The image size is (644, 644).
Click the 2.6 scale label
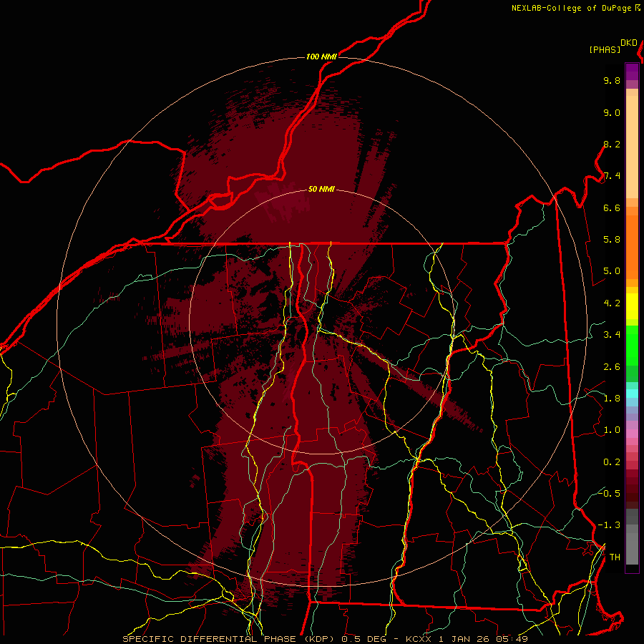point(612,367)
